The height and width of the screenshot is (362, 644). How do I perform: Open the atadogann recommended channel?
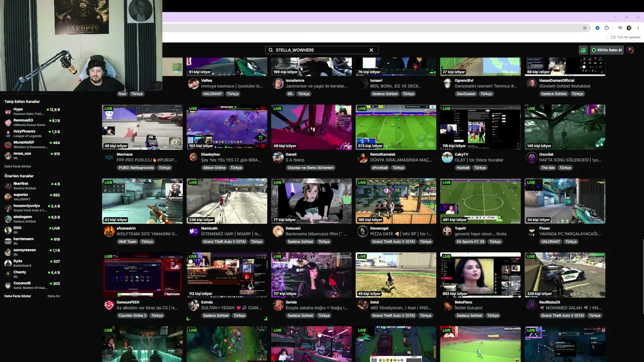(x=33, y=219)
